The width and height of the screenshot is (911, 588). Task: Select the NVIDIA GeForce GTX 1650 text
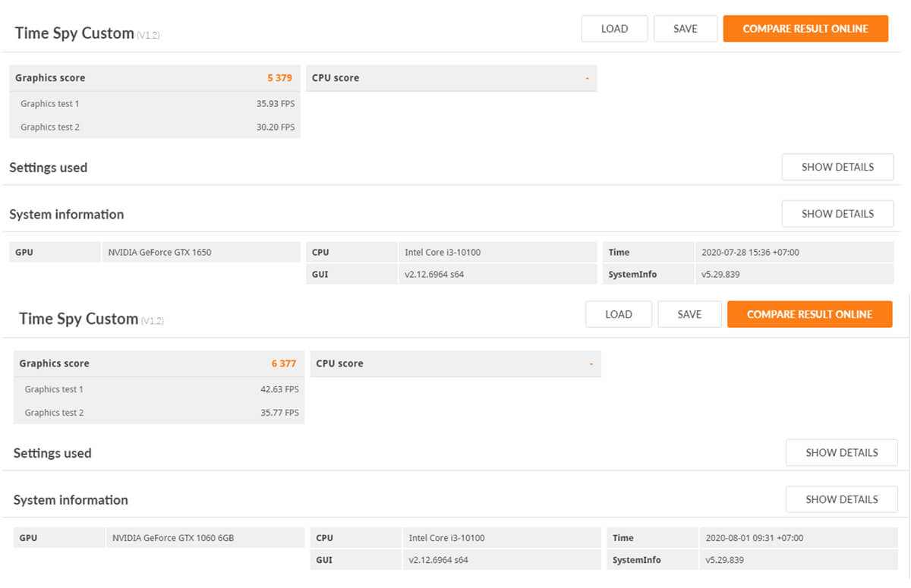tap(159, 253)
